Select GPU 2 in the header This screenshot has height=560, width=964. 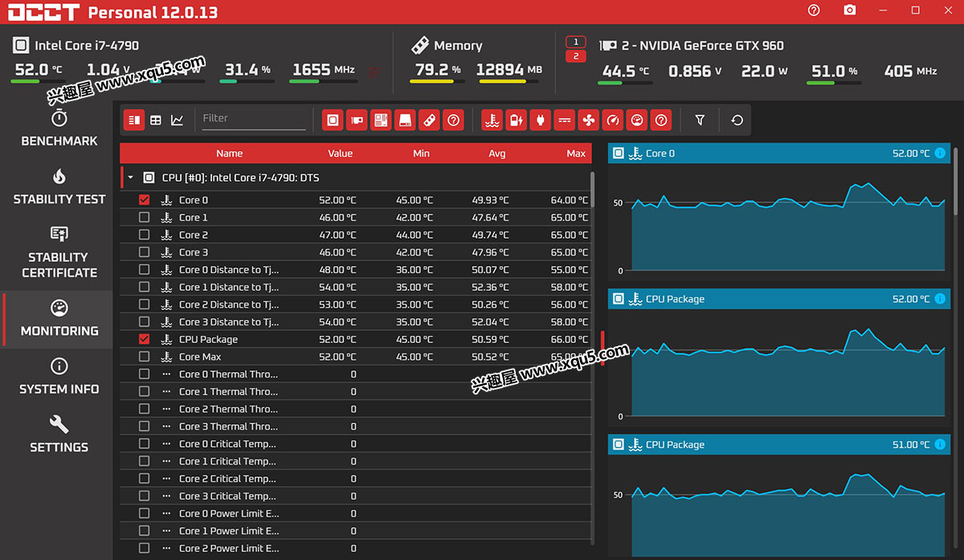click(575, 56)
